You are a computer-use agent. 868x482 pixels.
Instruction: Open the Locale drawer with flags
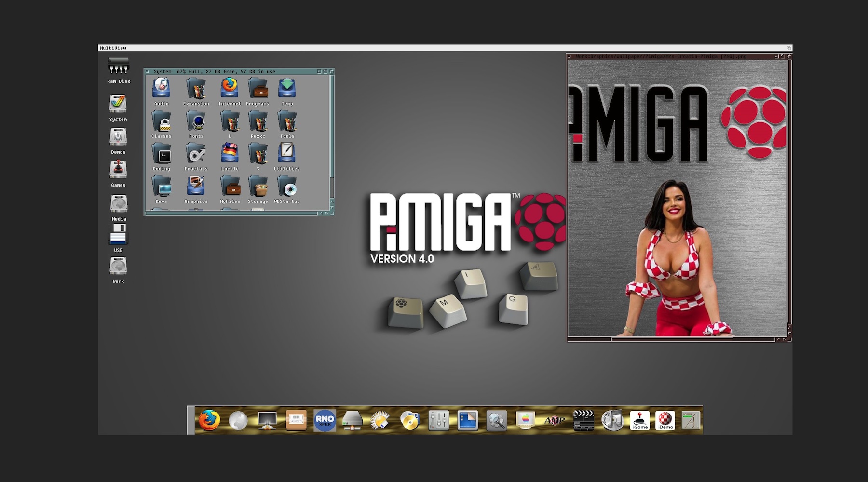pyautogui.click(x=230, y=154)
